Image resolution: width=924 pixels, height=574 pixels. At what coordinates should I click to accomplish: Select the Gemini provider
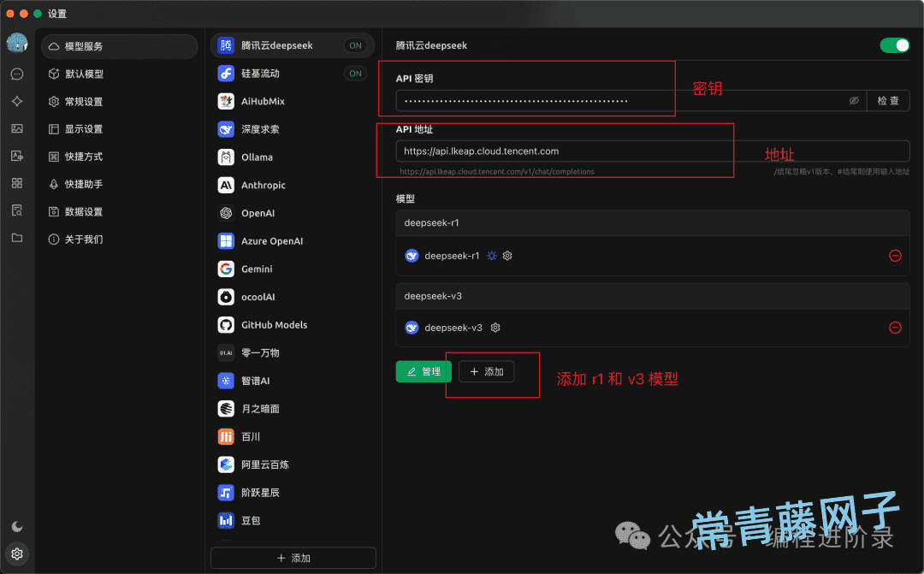(293, 269)
